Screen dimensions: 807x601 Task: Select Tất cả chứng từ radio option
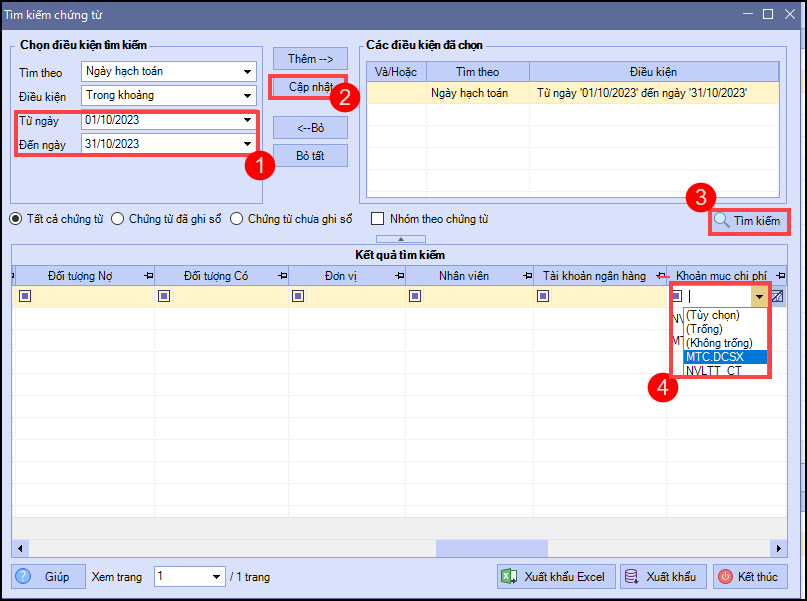pos(17,219)
